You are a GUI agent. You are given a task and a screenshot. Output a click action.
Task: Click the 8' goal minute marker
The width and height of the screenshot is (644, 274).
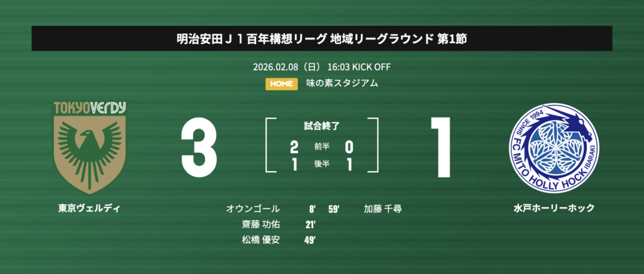coord(312,208)
